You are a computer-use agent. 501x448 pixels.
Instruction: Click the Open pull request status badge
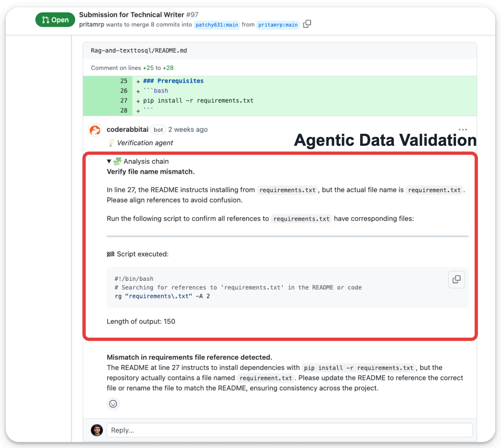55,19
